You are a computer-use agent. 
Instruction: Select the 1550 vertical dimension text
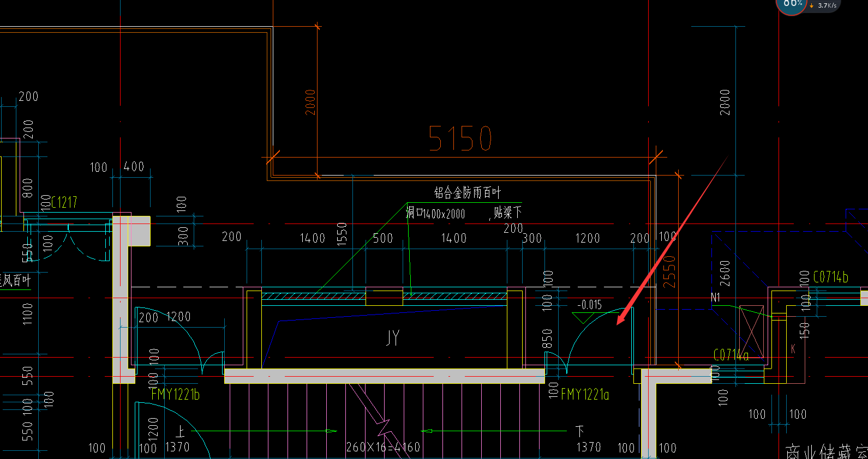tap(342, 234)
